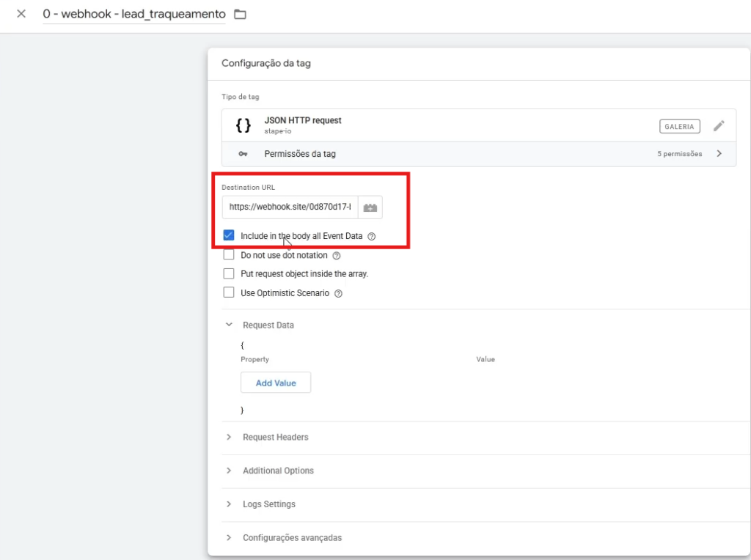Screen dimensions: 751x560
Task: Check Put request object inside the array
Action: click(x=229, y=274)
